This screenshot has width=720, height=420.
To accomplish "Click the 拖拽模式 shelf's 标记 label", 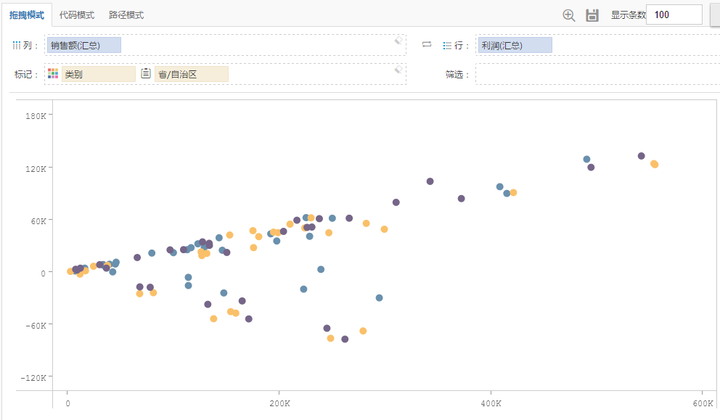I will tap(23, 74).
